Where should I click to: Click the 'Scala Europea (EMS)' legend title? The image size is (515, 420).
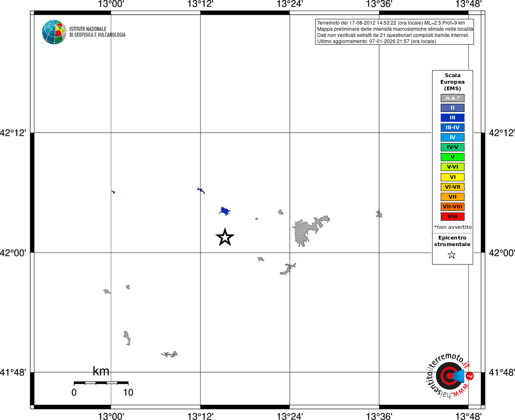coord(453,82)
